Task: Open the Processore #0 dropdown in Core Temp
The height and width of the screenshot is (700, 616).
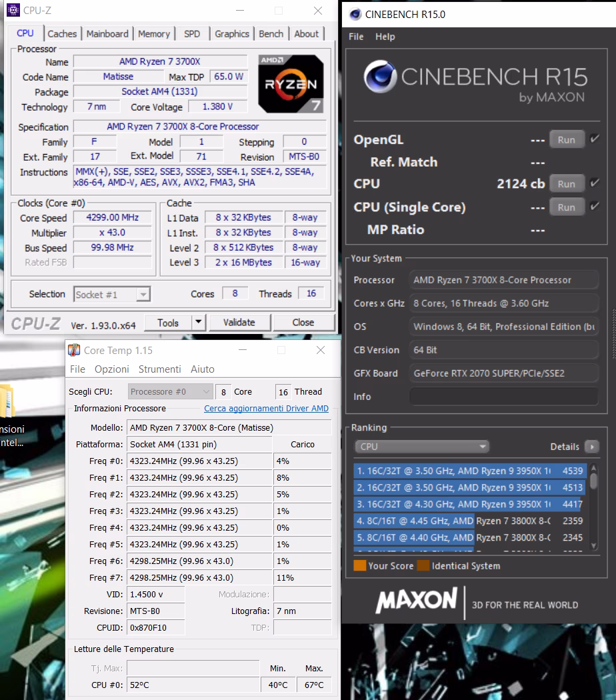Action: 171,391
